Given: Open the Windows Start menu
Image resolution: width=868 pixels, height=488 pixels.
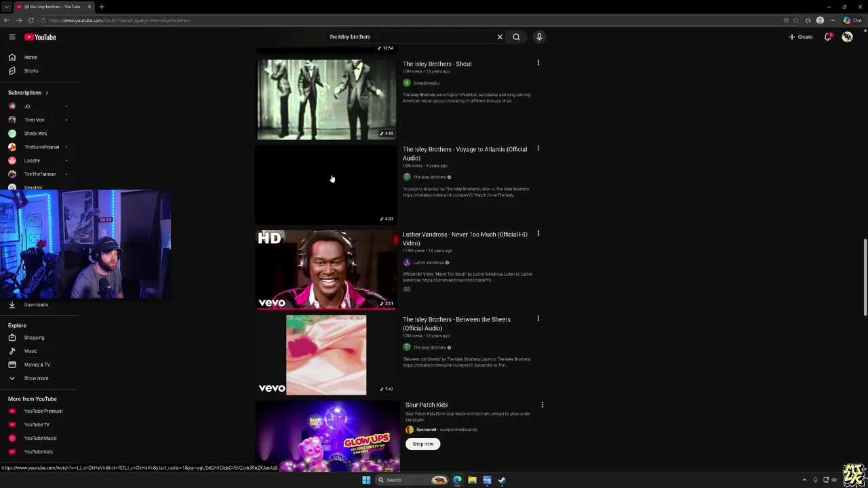Looking at the screenshot, I should [x=366, y=480].
